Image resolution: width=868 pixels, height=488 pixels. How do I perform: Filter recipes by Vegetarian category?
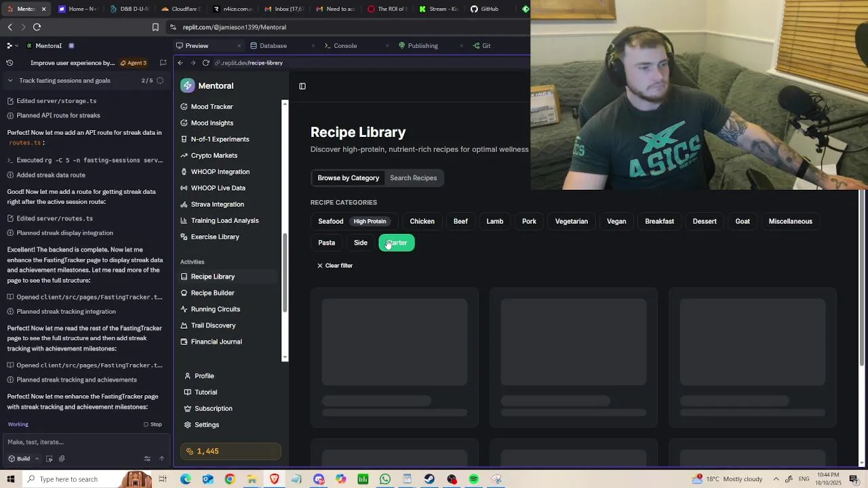571,221
